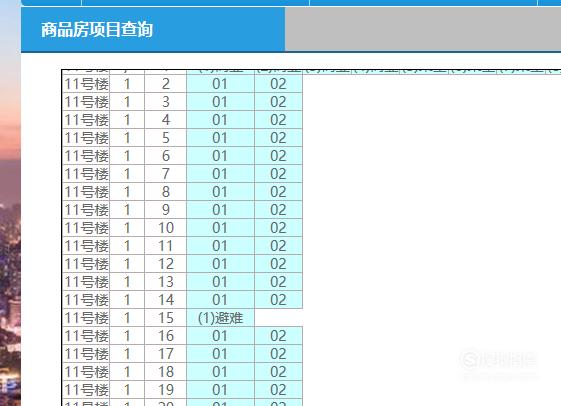
Task: Select the floor number cell 15
Action: [166, 318]
